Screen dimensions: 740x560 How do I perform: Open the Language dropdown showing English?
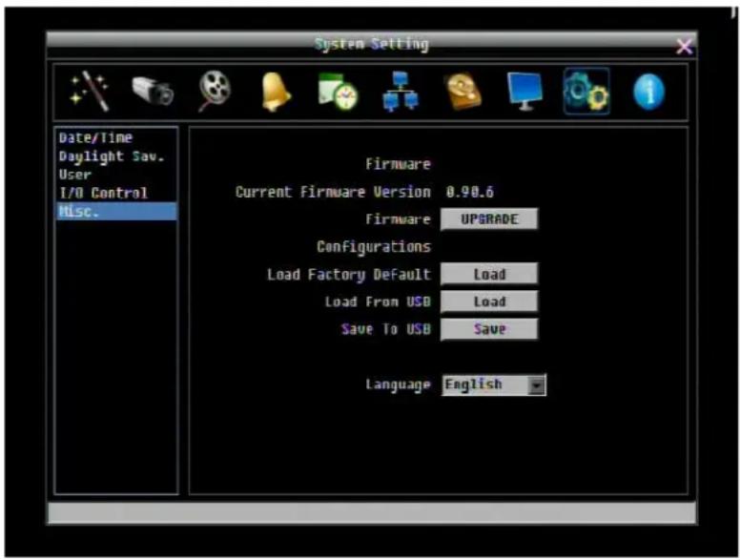(494, 384)
